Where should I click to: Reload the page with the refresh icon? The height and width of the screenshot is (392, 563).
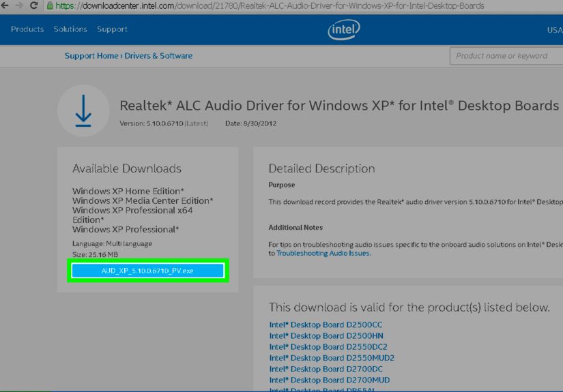coord(33,5)
